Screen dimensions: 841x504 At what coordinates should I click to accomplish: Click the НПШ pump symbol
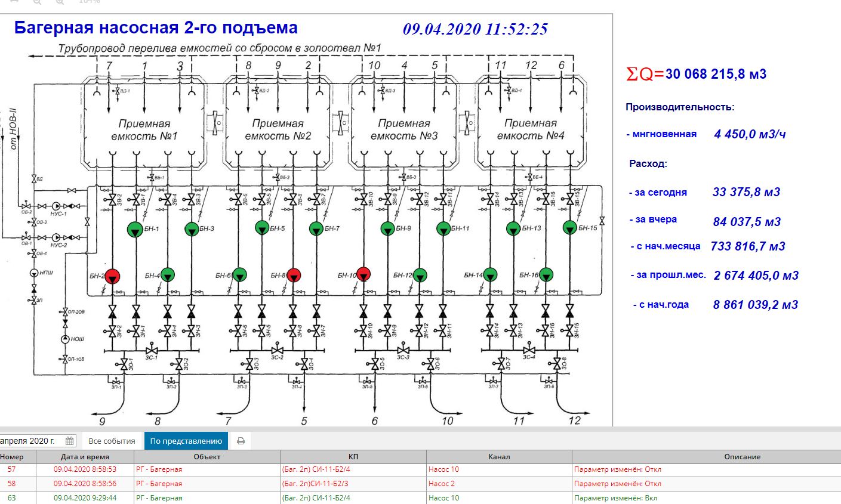click(34, 273)
